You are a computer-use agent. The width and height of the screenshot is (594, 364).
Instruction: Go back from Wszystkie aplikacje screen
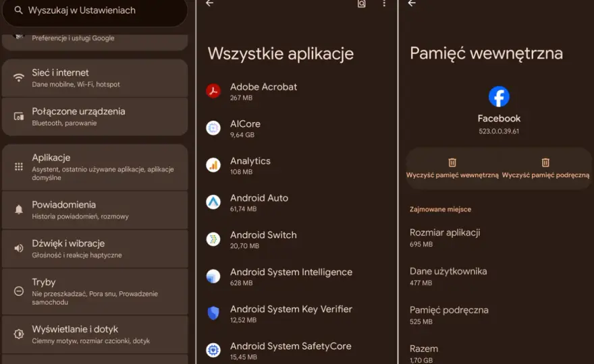pos(209,3)
